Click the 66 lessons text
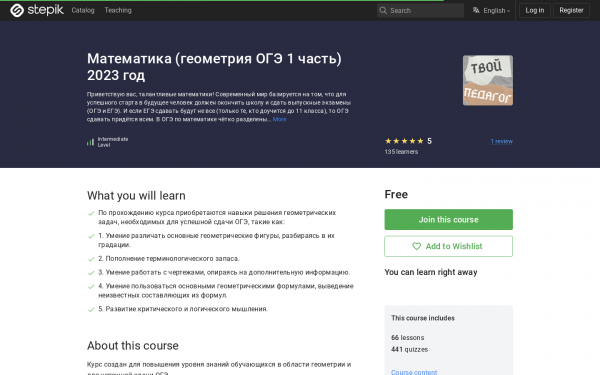Screen dimensions: 600x375 (x=408, y=338)
